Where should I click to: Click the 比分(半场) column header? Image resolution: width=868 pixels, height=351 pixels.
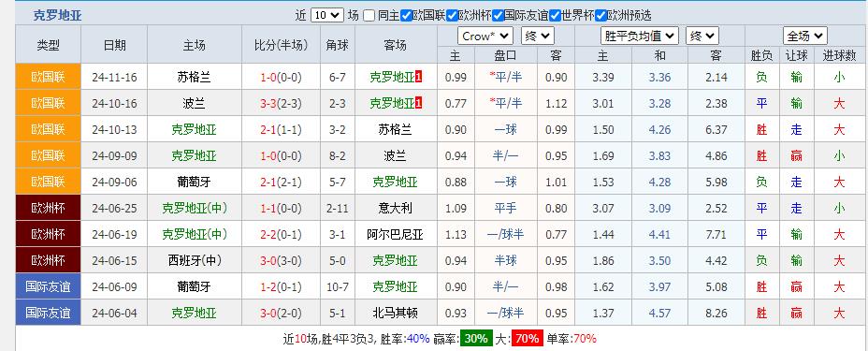[281, 45]
